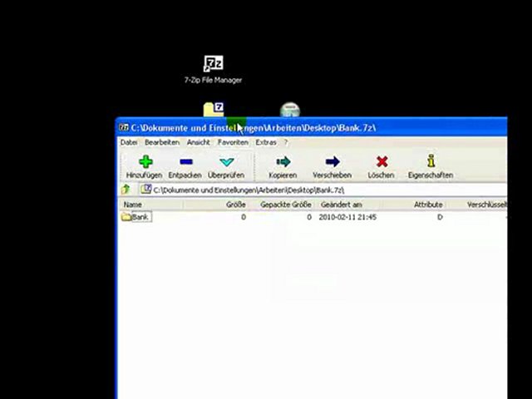Screen dimensions: 532x399
Task: Click the Überprüfen (test) icon
Action: point(226,162)
